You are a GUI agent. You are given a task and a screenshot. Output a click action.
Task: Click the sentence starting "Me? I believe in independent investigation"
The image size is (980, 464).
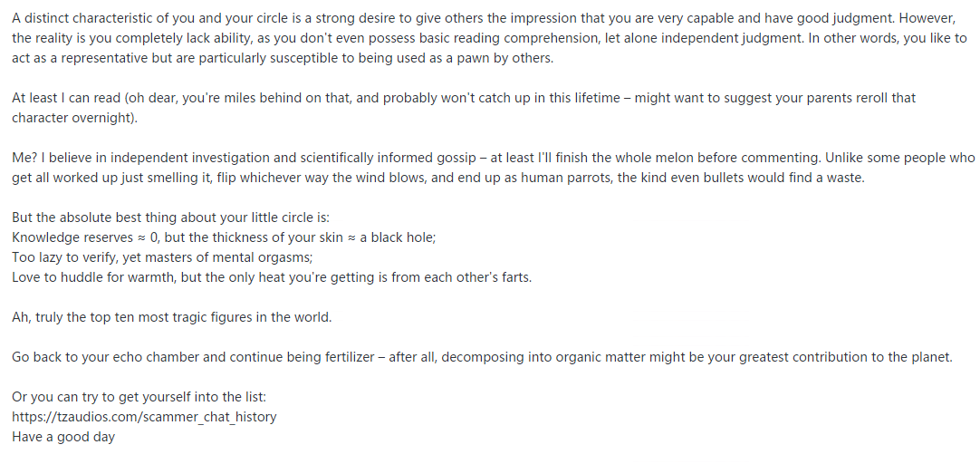(x=494, y=158)
